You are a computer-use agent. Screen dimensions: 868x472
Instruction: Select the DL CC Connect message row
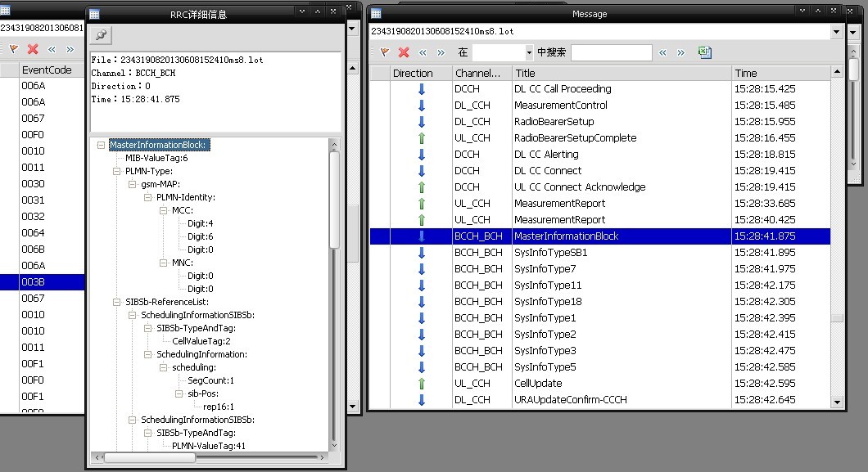(600, 171)
